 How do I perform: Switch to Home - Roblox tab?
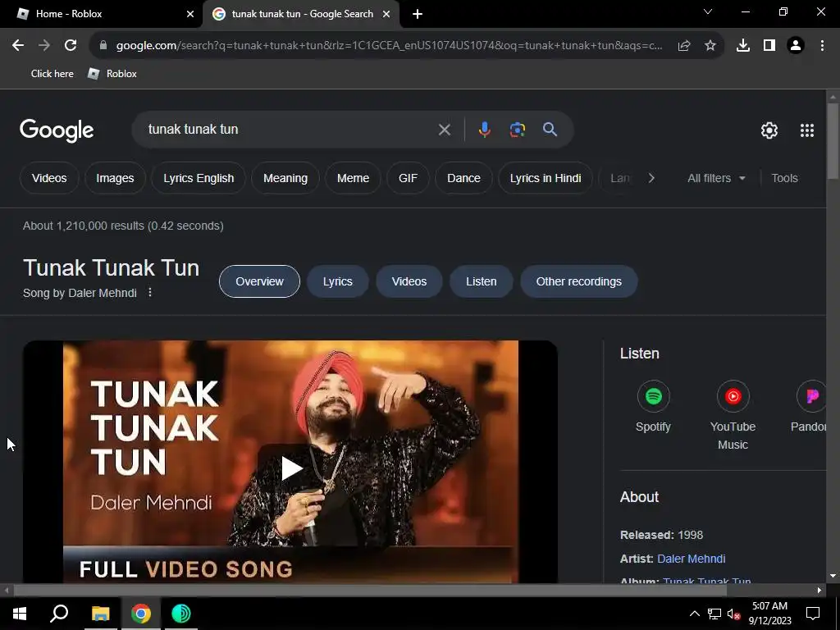(x=101, y=14)
